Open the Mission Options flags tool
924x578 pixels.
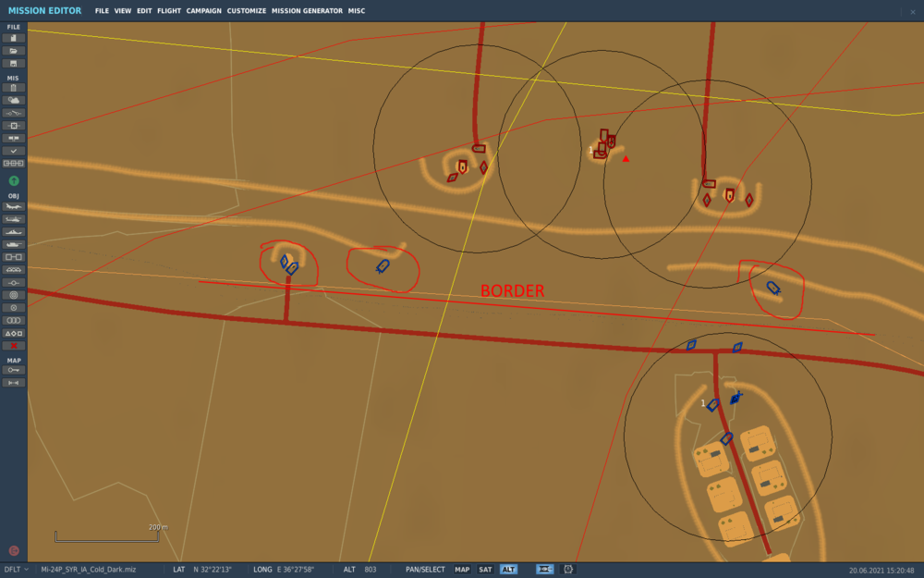click(x=14, y=138)
